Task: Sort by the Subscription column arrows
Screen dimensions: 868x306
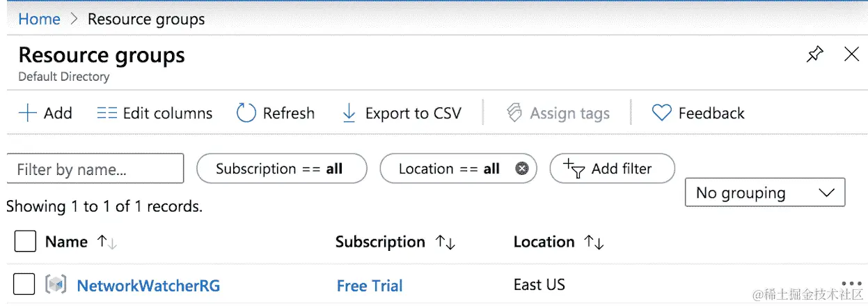Action: (445, 242)
